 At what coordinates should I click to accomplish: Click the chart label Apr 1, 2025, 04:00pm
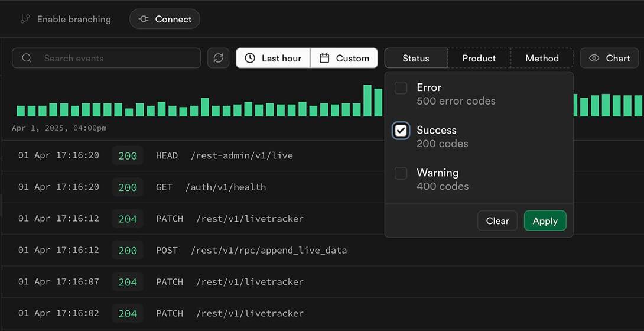click(59, 128)
